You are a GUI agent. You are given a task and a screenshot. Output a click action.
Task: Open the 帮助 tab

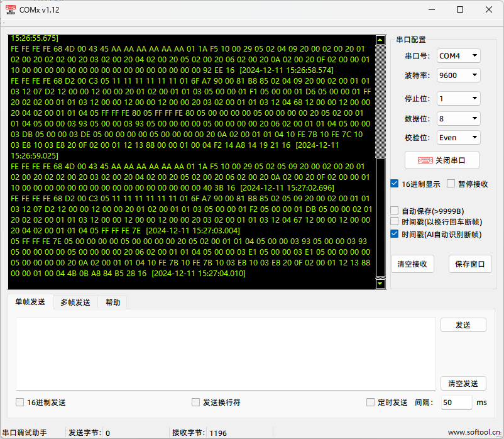[x=113, y=303]
